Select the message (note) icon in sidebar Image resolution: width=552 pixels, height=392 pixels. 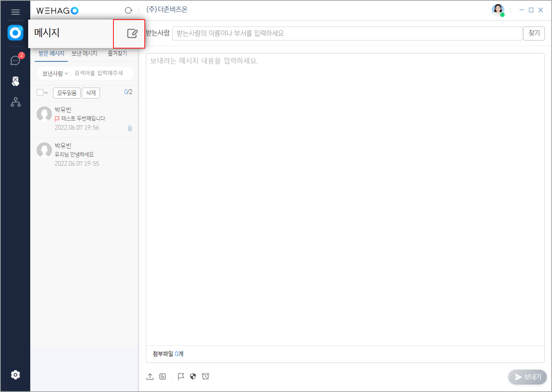tap(15, 81)
